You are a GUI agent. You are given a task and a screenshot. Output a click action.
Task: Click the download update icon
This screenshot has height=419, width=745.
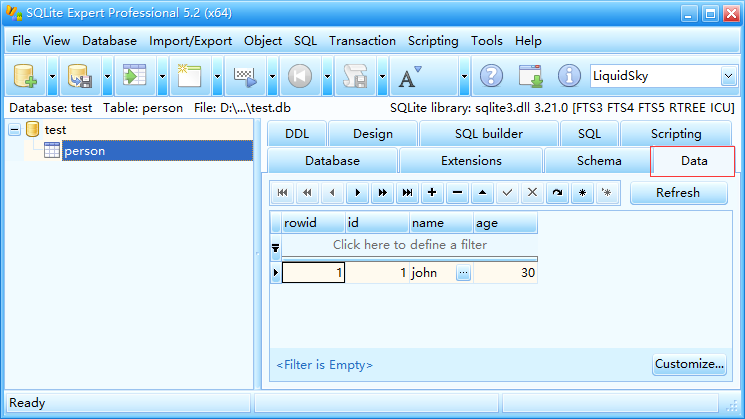pos(531,76)
